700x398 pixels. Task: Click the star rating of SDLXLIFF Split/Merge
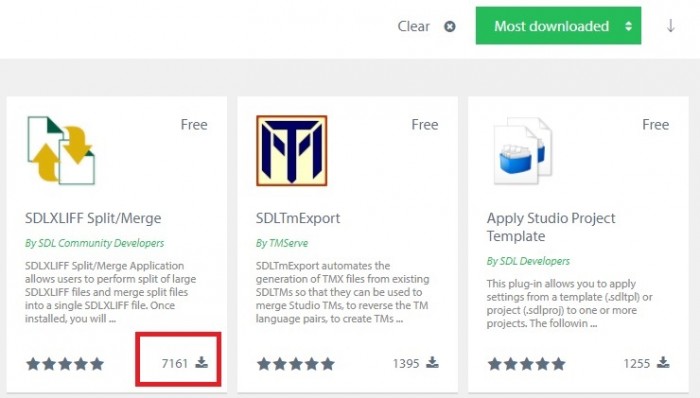tap(65, 364)
